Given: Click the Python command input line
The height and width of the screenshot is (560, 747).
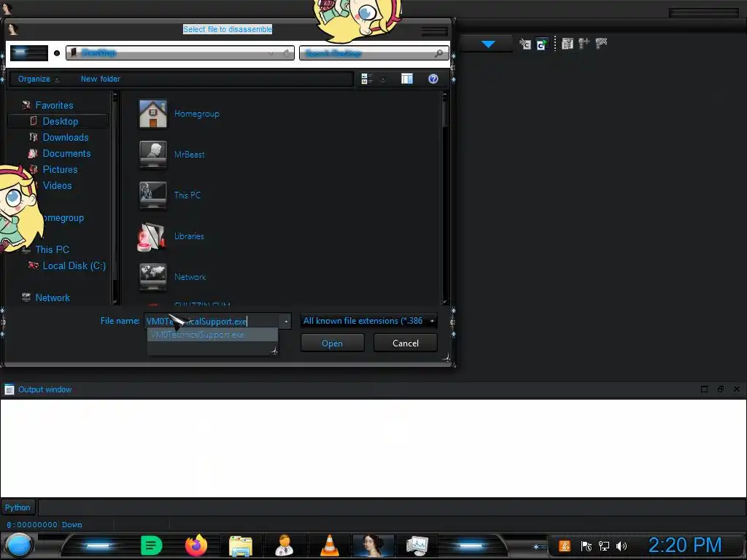Looking at the screenshot, I should coord(392,507).
